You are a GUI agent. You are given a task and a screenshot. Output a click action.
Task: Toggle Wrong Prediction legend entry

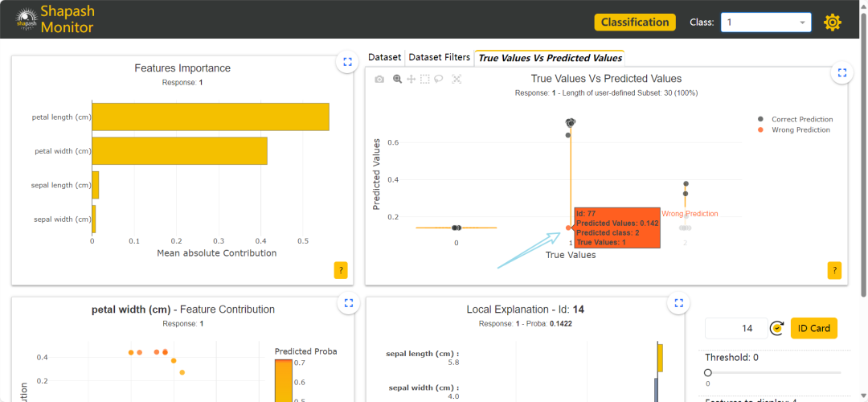pyautogui.click(x=794, y=129)
